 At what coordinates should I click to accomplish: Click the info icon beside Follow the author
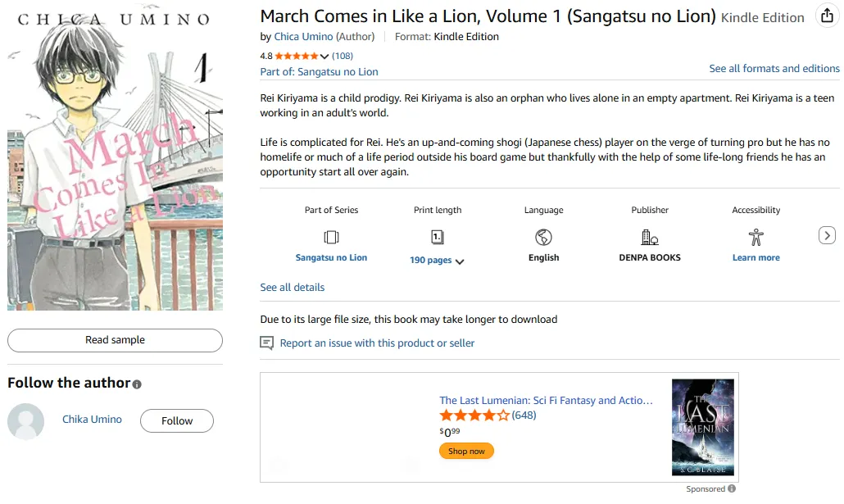(x=137, y=384)
